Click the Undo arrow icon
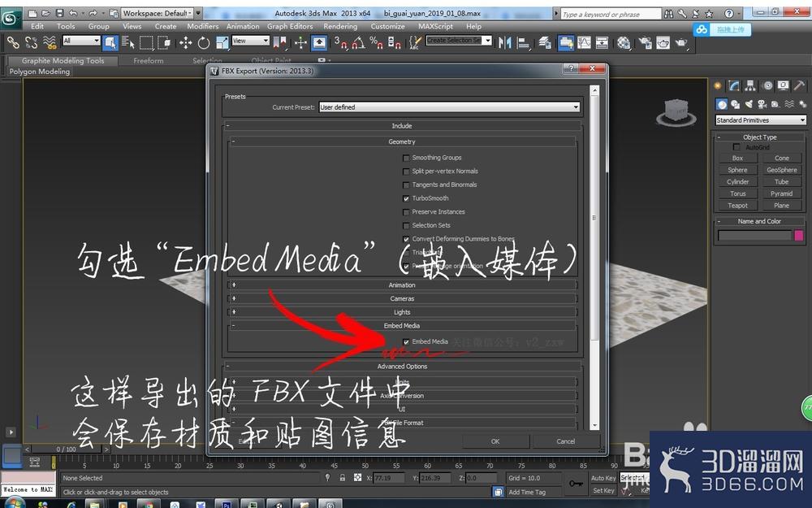812x508 pixels. click(72, 13)
